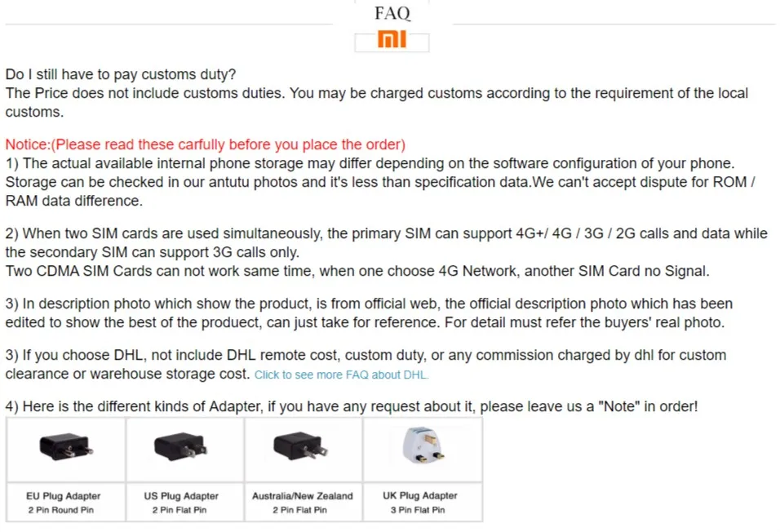Screen dimensions: 780x532
Task: Click the 'Australia/New Zealand' label
Action: point(303,496)
